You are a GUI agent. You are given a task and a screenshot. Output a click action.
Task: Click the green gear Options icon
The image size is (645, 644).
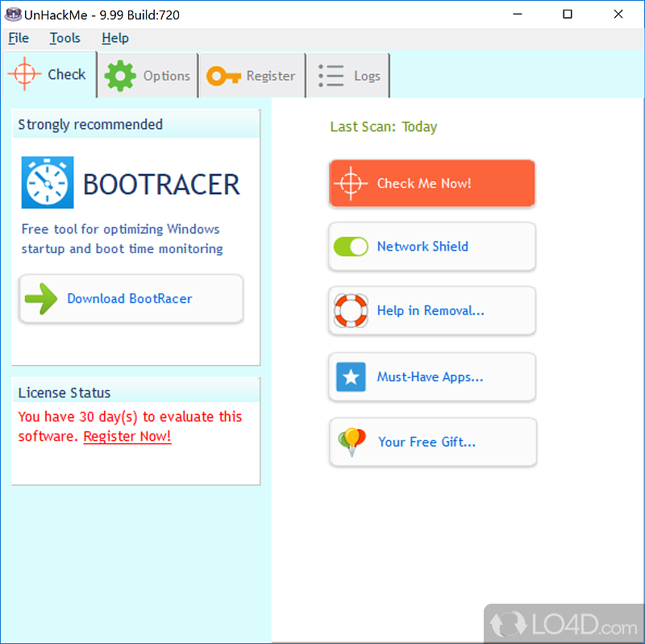point(119,76)
